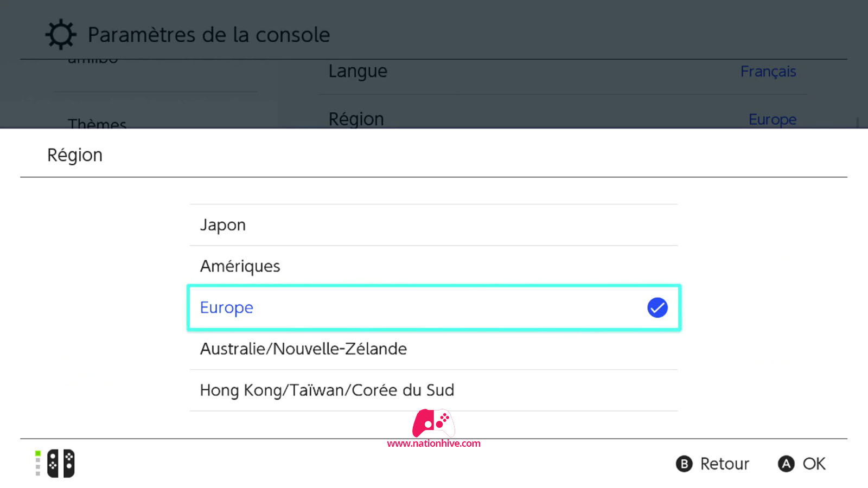The image size is (868, 488).
Task: Click the A button icon
Action: pos(786,464)
